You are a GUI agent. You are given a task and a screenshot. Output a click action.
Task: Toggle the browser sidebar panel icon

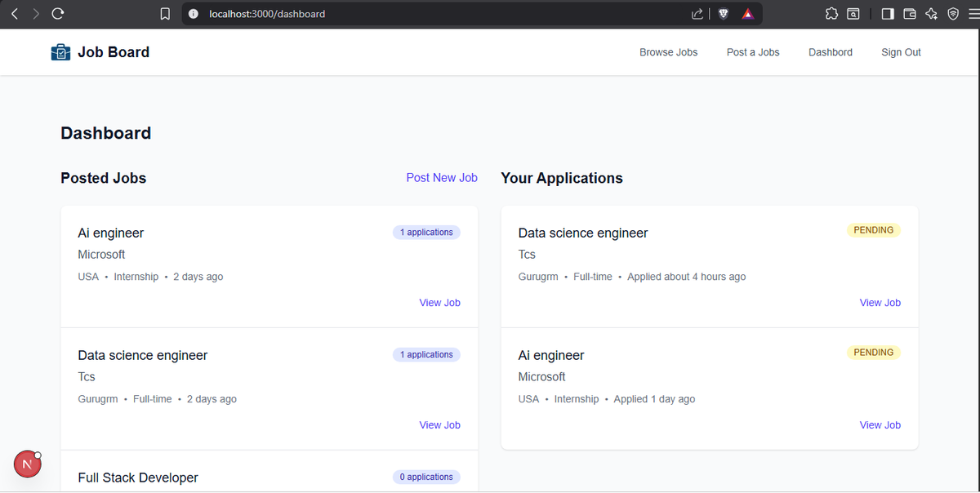(x=888, y=14)
